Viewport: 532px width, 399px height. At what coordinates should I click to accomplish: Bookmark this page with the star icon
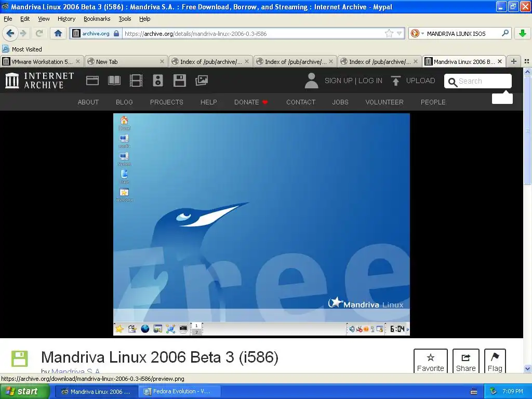389,33
